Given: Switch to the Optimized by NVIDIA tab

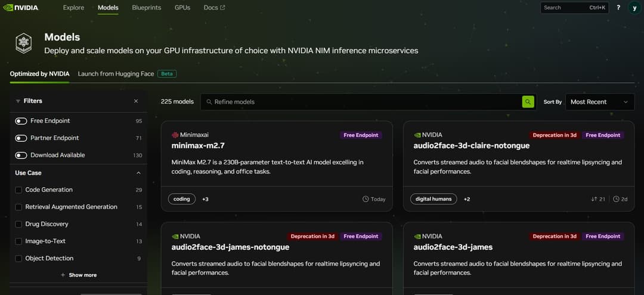Looking at the screenshot, I should (39, 74).
